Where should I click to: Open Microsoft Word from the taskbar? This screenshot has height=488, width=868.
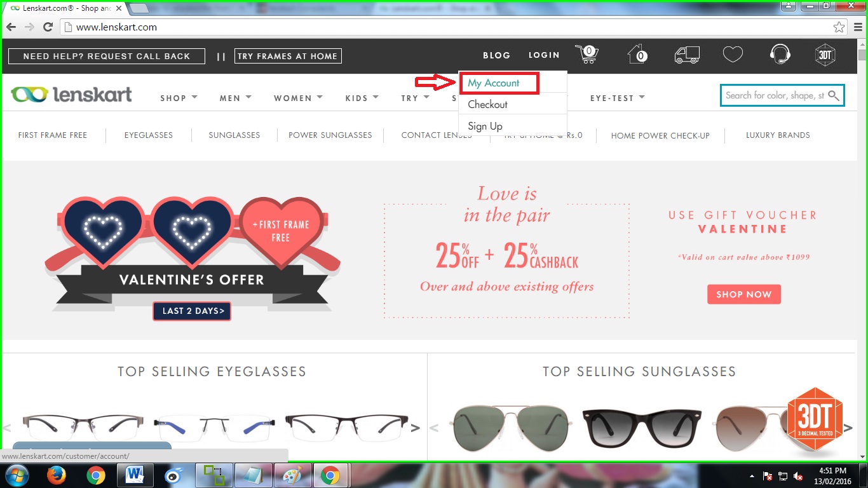pos(134,475)
